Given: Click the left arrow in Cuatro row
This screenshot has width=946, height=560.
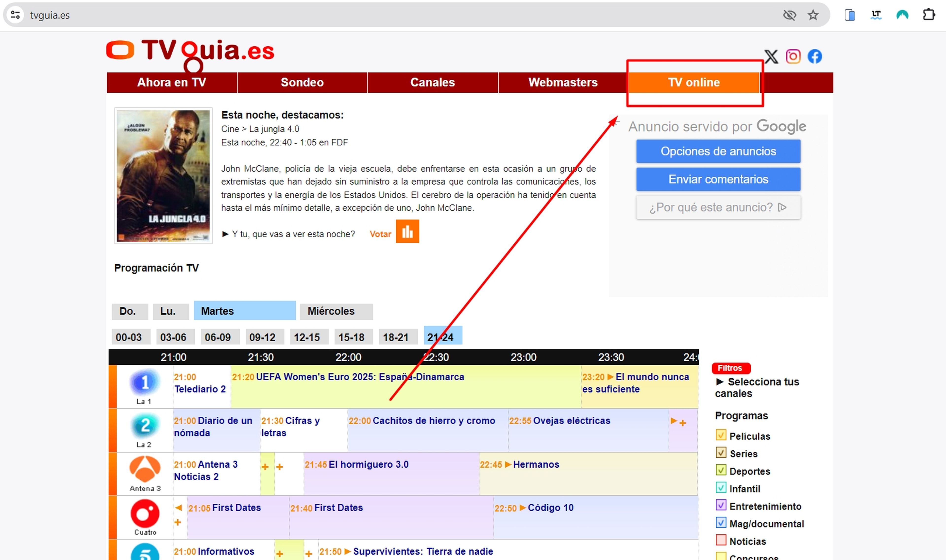Looking at the screenshot, I should click(x=178, y=508).
